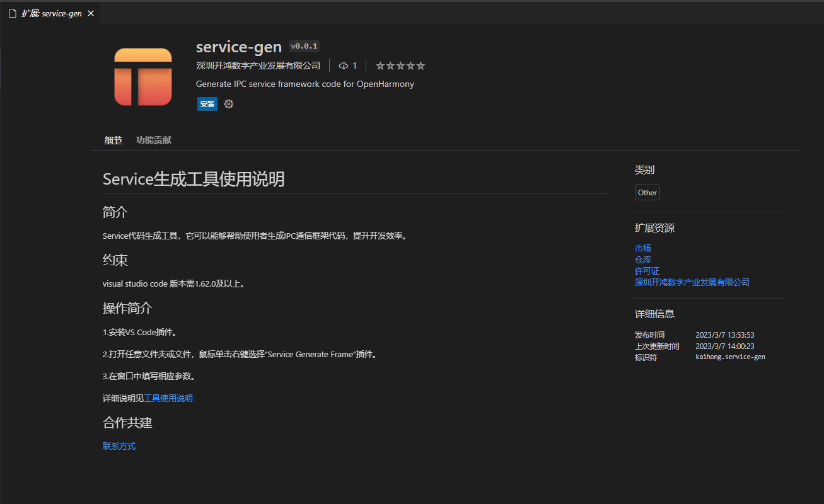Close the 扩展: service-gen editor tab
824x504 pixels.
[x=91, y=13]
